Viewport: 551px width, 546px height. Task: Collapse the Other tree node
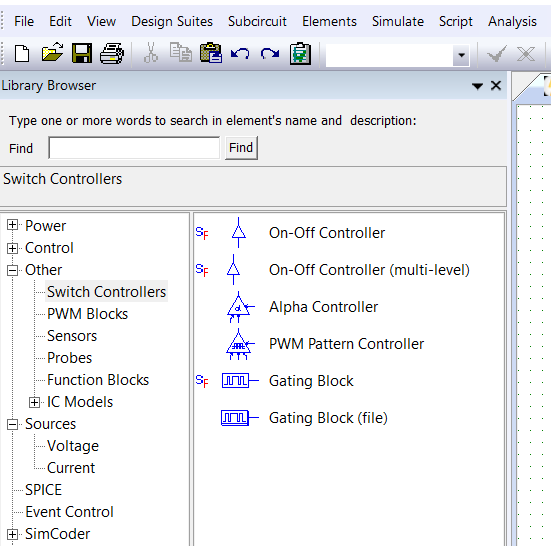(12, 270)
